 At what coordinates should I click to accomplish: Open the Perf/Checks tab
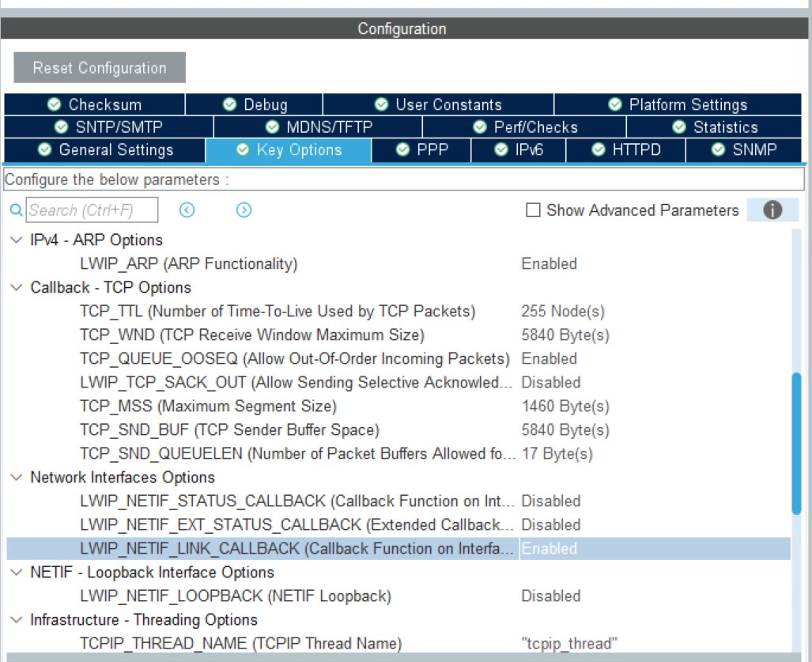(x=524, y=127)
